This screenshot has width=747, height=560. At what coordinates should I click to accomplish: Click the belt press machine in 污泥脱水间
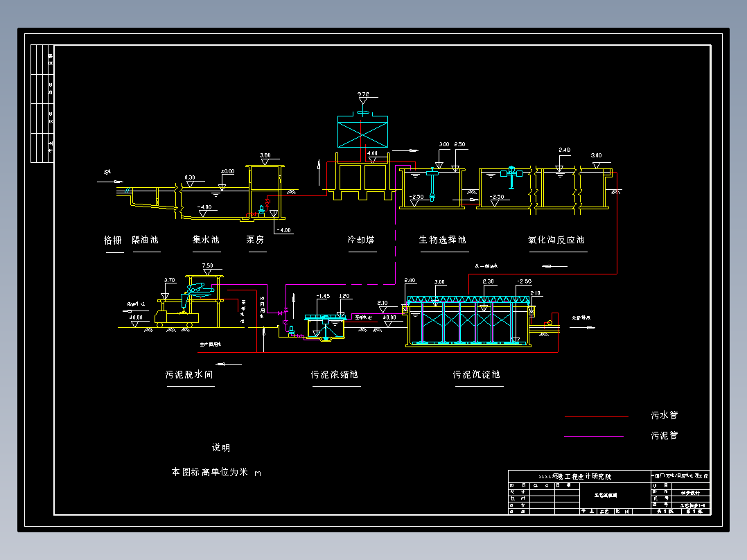[x=200, y=290]
